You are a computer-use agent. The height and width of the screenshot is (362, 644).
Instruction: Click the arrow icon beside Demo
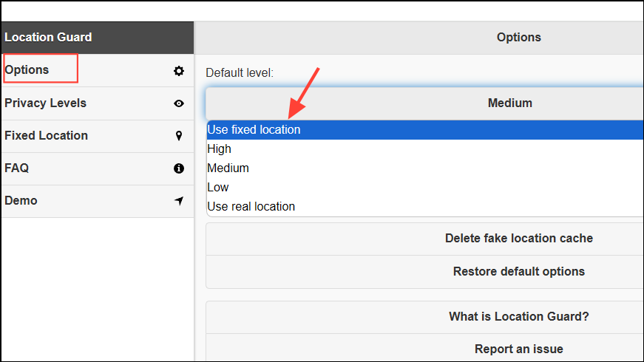coord(178,201)
